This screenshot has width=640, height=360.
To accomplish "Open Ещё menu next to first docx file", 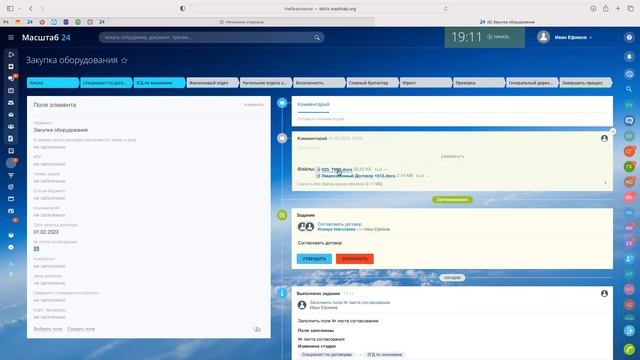I will [380, 169].
